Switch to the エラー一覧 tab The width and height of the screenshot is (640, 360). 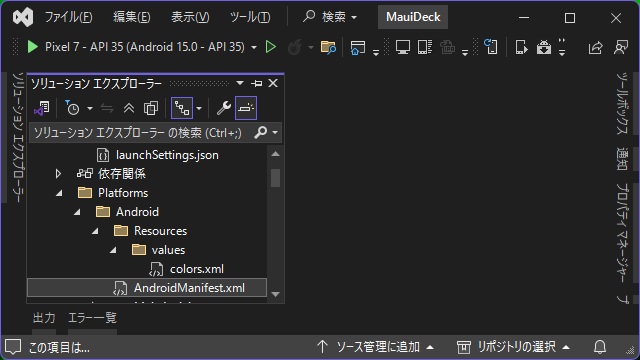[92, 318]
